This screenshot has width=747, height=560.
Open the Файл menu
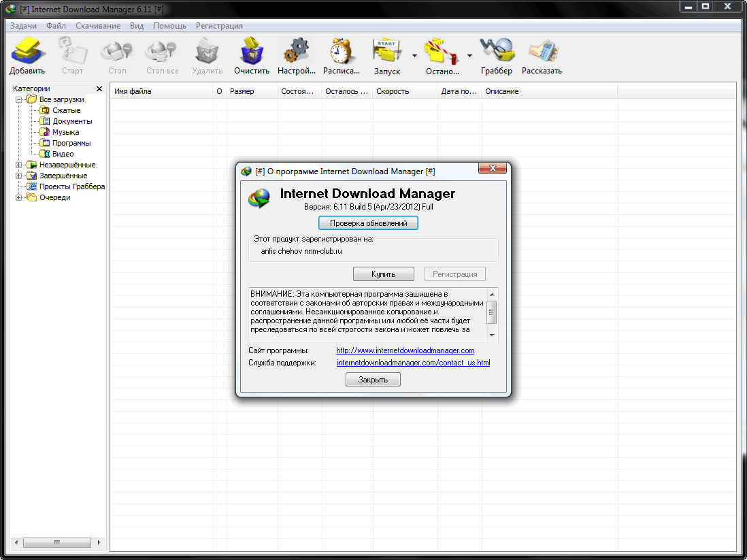pos(56,26)
